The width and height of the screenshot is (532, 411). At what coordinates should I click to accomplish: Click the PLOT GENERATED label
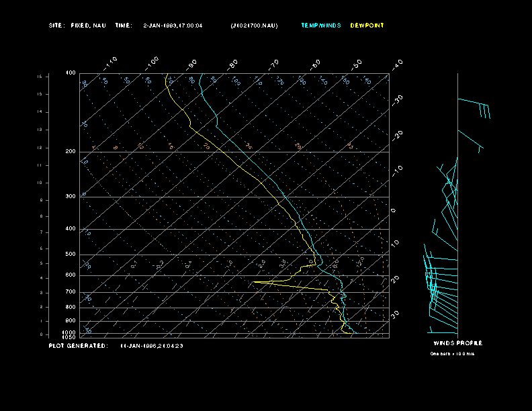[78, 346]
